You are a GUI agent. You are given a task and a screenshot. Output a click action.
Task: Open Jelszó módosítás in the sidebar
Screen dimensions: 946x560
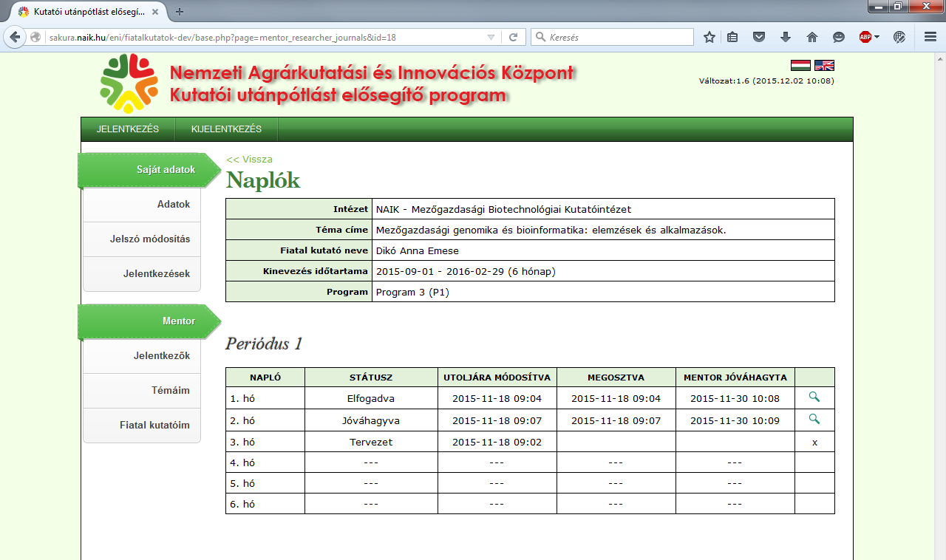(142, 239)
